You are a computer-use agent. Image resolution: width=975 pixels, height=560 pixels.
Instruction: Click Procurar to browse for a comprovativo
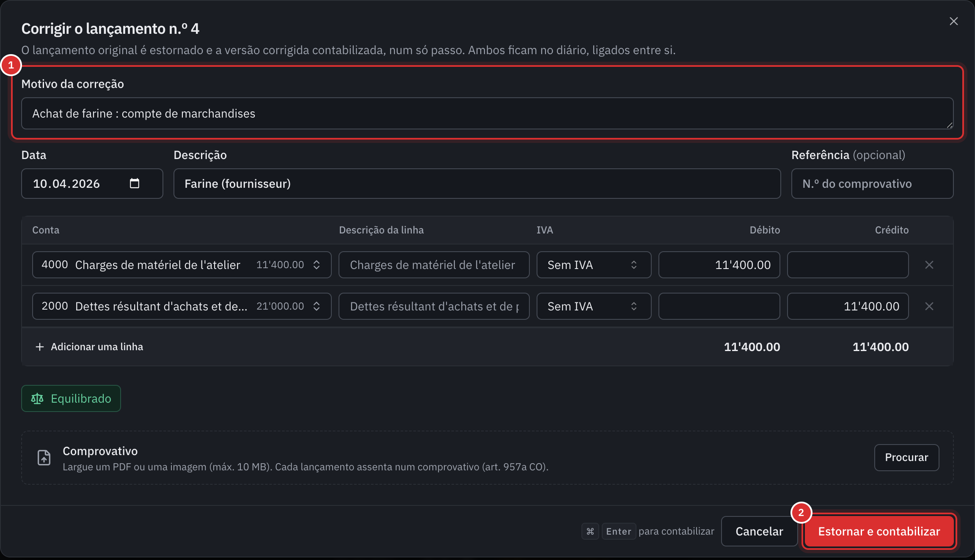(x=906, y=457)
